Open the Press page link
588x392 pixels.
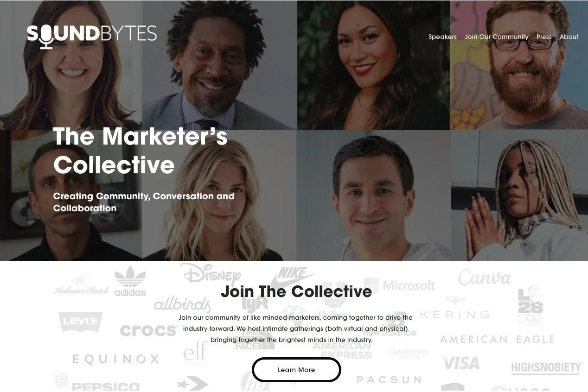pos(544,37)
